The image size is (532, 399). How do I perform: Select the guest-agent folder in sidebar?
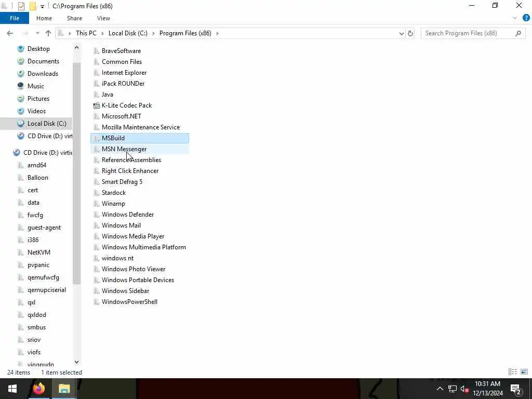44,228
